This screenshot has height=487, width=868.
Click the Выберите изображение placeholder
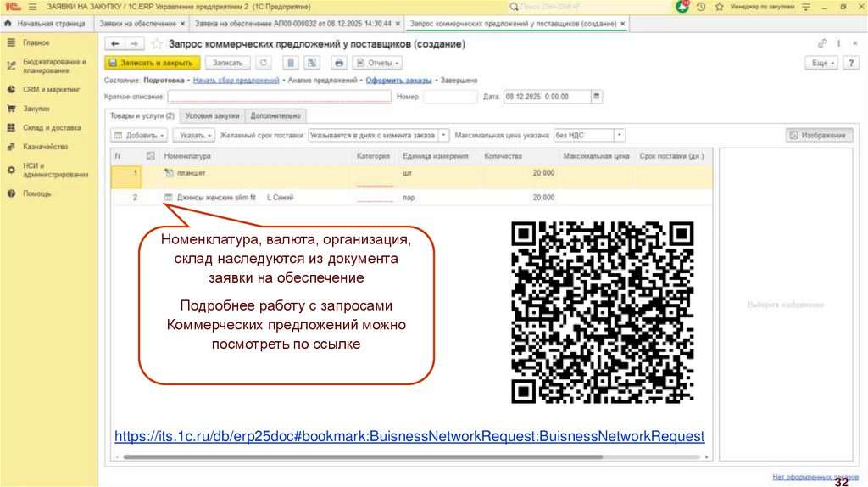point(786,305)
